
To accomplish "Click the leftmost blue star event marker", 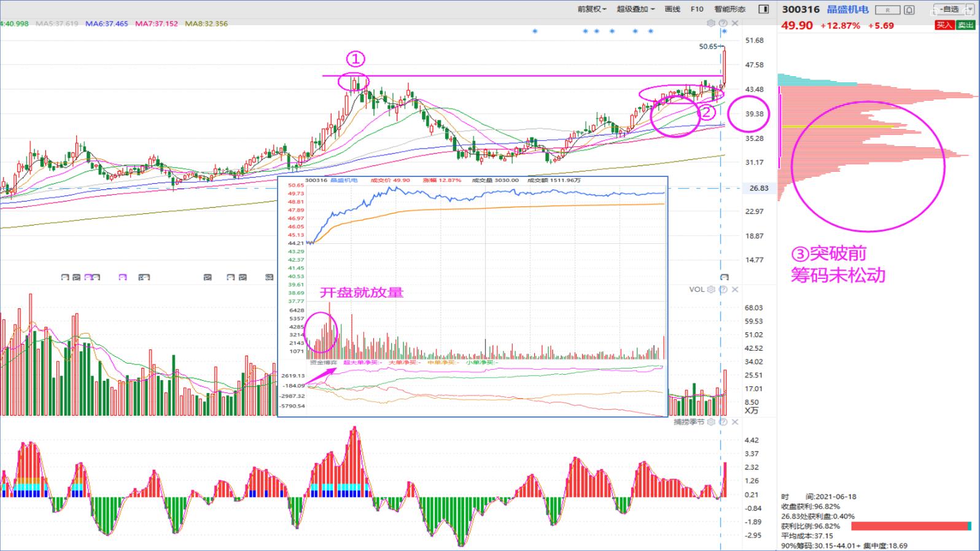I will [x=535, y=31].
